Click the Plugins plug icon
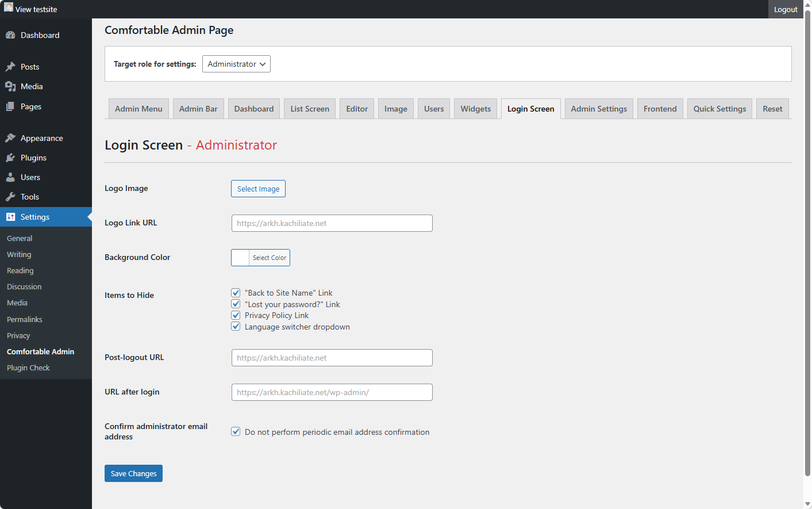Viewport: 812px width, 509px height. point(10,158)
